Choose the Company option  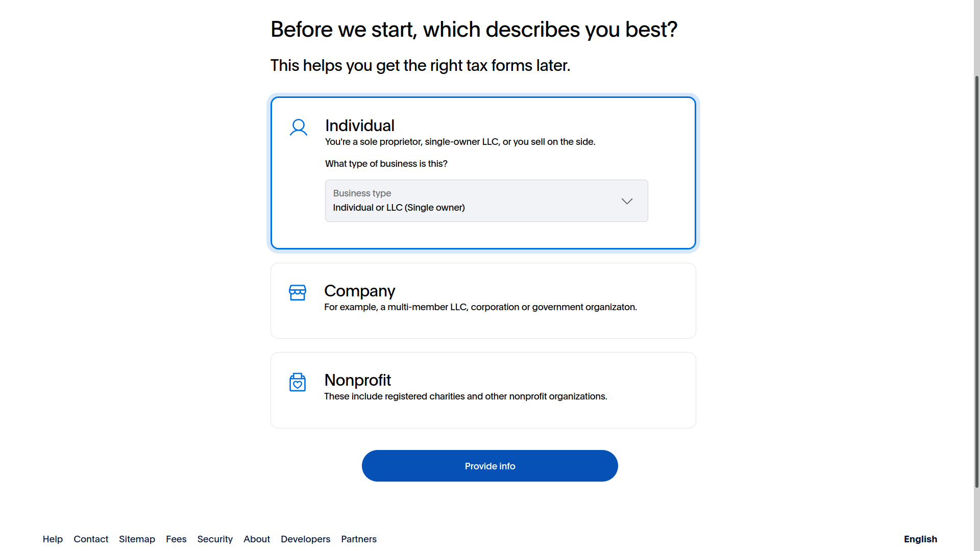(483, 300)
